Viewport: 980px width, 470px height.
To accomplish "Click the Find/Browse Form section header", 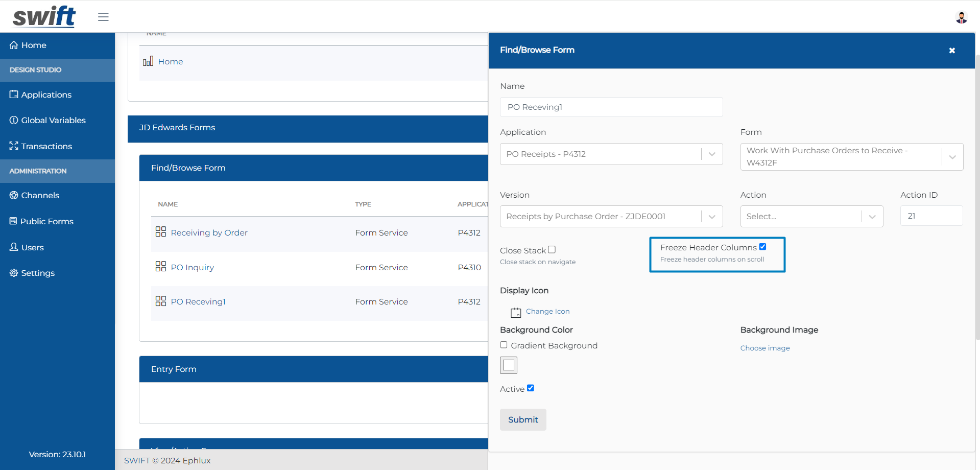I will (x=314, y=168).
